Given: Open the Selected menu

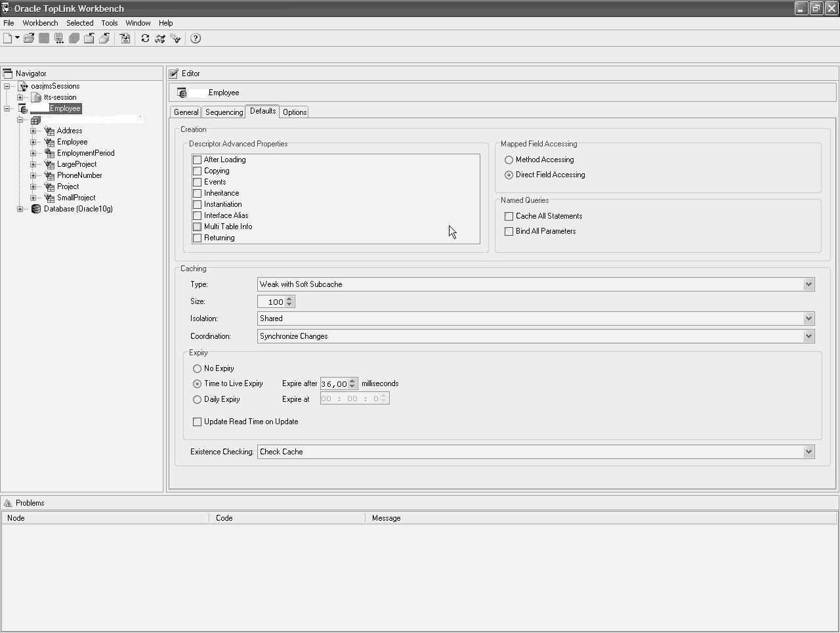Looking at the screenshot, I should 80,23.
